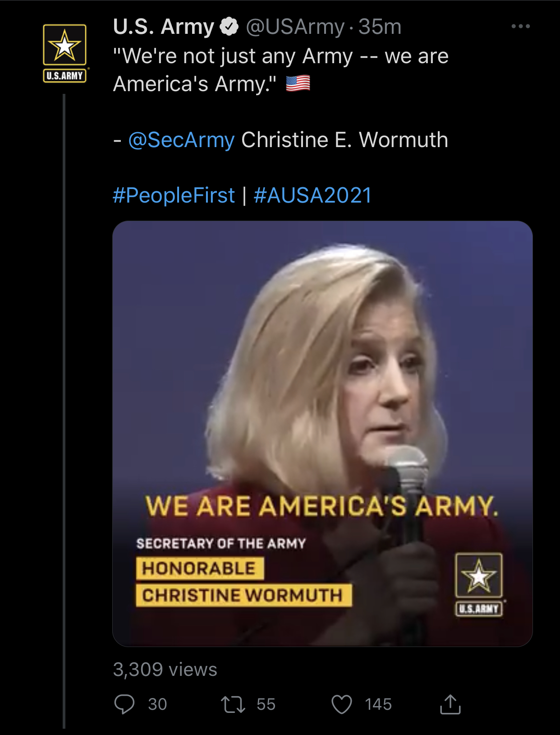Viewport: 560px width, 735px height.
Task: Click the reply speech bubble icon
Action: [124, 704]
